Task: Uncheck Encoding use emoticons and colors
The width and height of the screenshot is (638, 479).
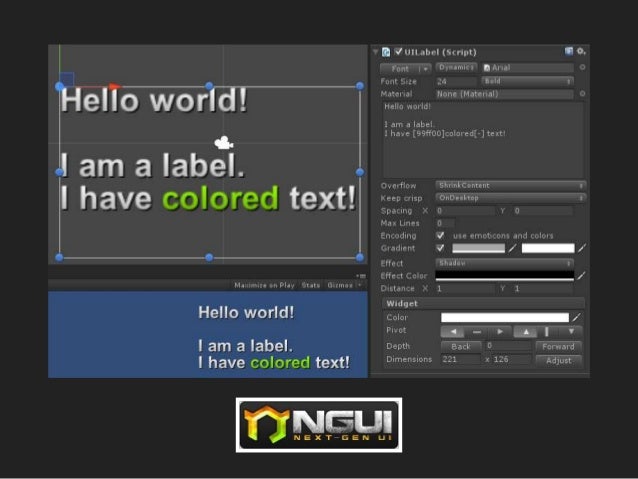Action: [x=440, y=235]
